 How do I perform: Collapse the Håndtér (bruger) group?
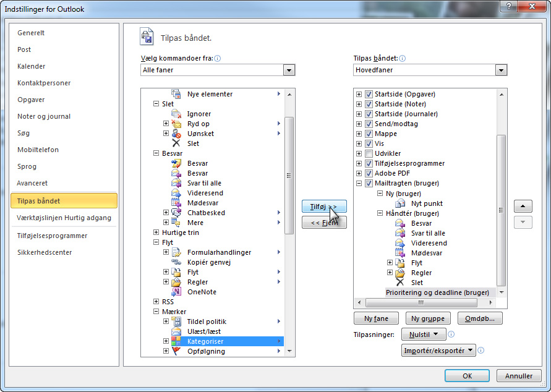click(x=380, y=213)
